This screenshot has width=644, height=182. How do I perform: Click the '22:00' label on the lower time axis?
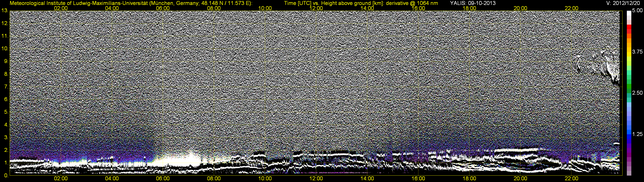(x=571, y=179)
